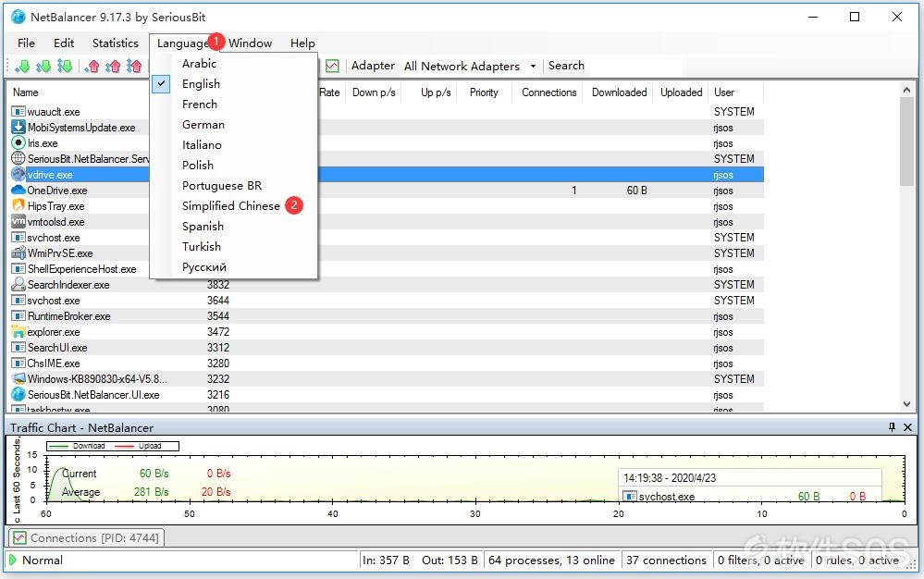Switch language to Spanish
Viewport: 924px width, 579px height.
point(203,227)
